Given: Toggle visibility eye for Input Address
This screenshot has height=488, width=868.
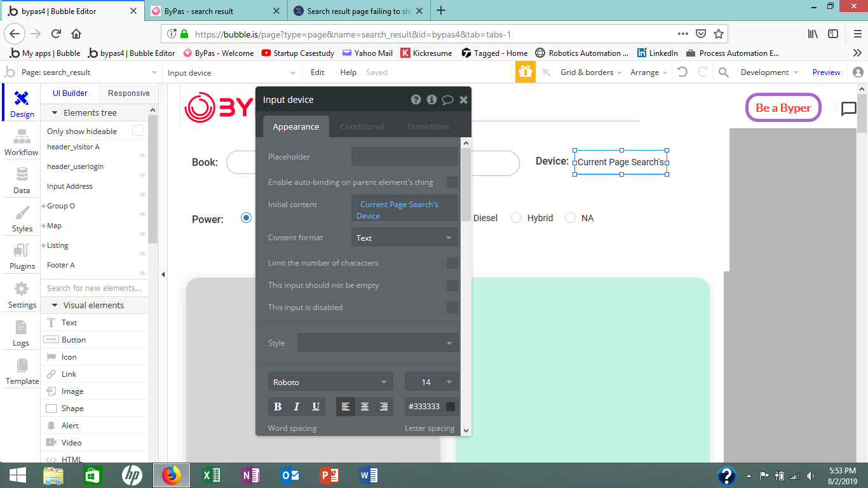Looking at the screenshot, I should point(143,194).
